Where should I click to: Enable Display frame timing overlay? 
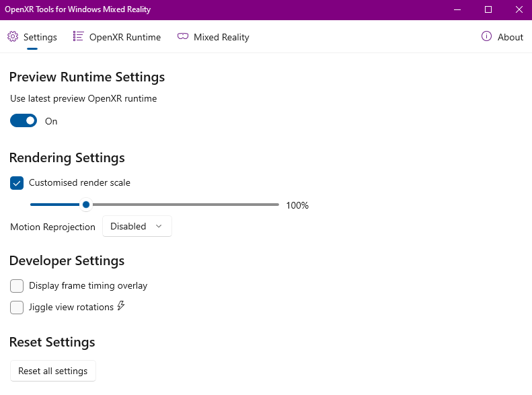coord(17,286)
